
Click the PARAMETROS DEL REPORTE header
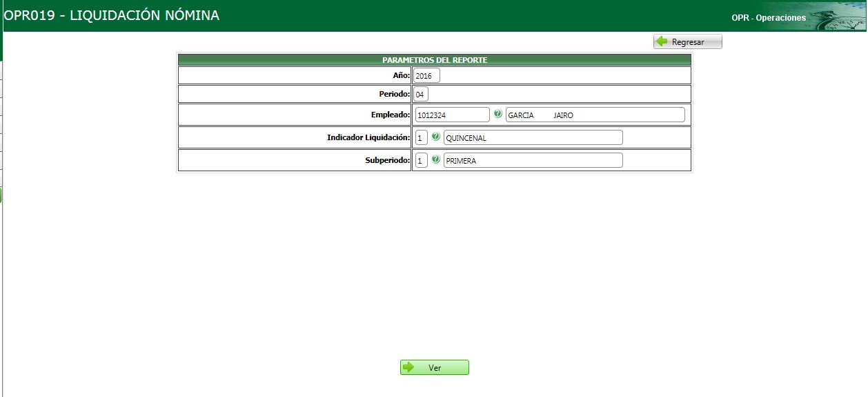tap(435, 60)
